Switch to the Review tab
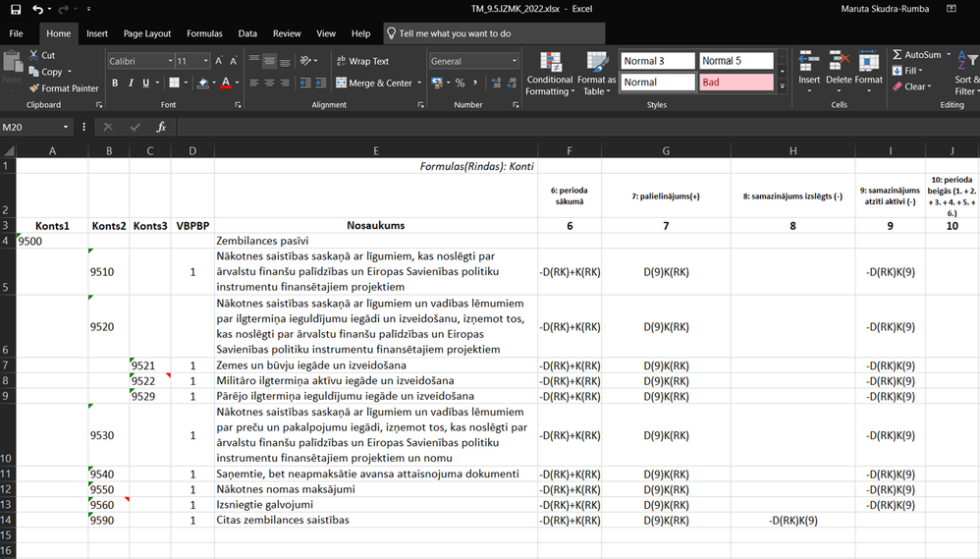The image size is (980, 559). coord(287,33)
